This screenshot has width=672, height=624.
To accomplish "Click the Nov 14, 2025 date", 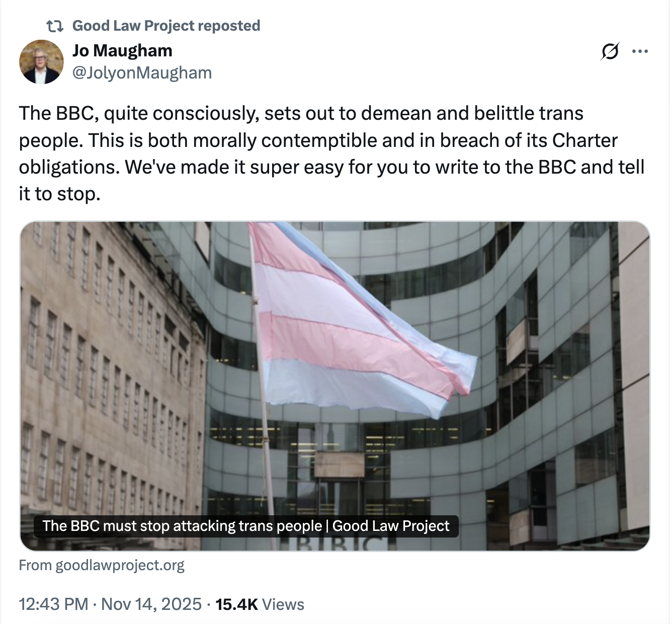I will click(x=151, y=604).
